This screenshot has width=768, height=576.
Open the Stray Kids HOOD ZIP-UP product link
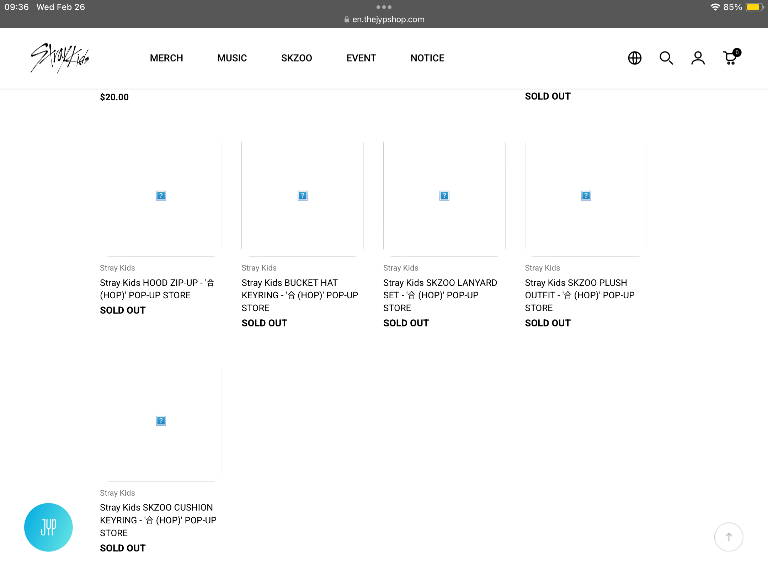(157, 288)
